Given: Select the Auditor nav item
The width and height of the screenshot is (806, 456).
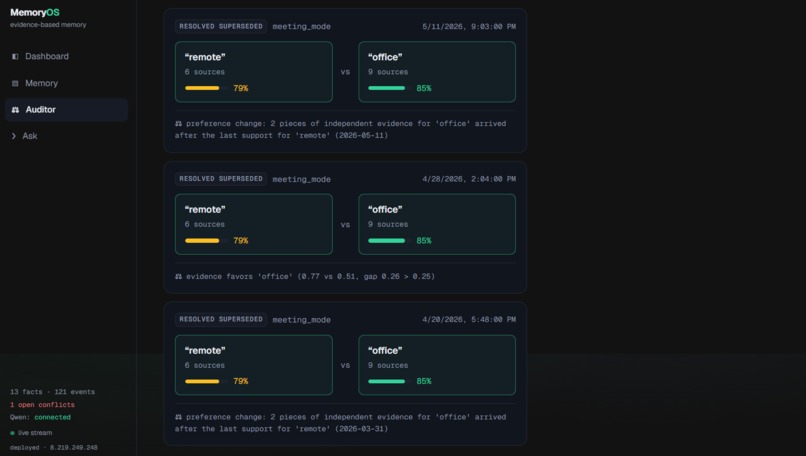Looking at the screenshot, I should coord(66,110).
